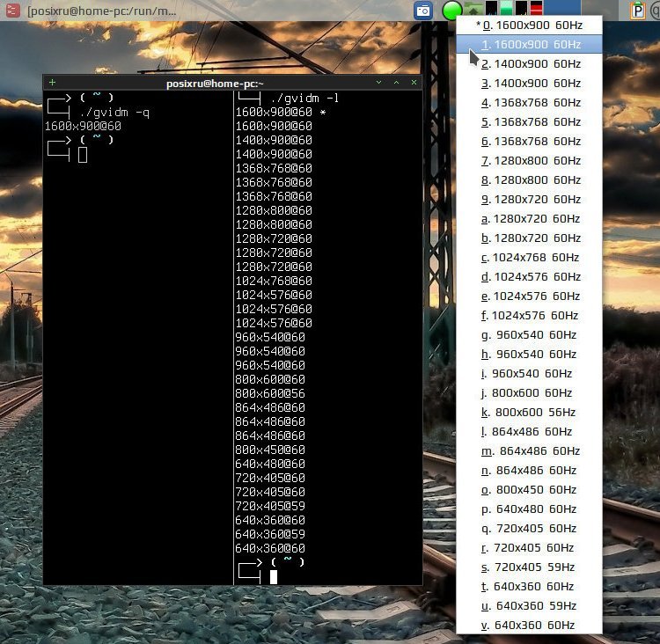Screen dimensions: 660x644
Task: Click the green memory usage monitor
Action: tap(506, 8)
